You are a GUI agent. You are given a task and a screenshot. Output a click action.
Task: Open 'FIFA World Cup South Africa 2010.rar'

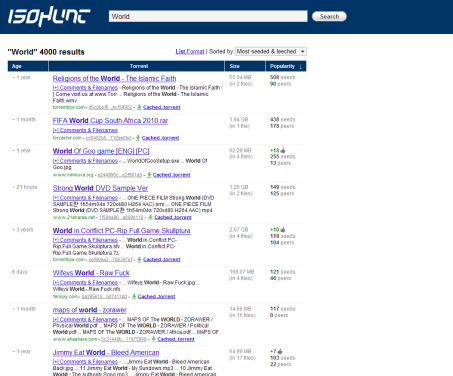pos(110,121)
